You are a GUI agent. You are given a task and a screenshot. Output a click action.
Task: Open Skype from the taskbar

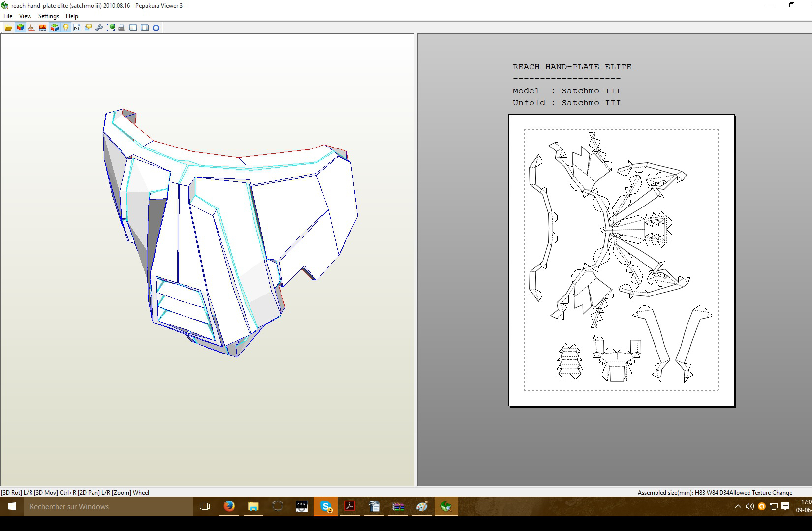click(326, 506)
